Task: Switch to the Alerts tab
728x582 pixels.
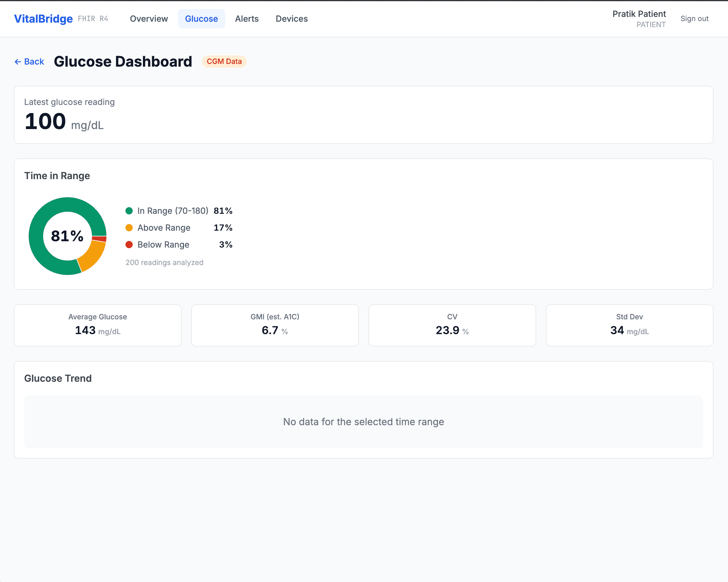Action: (x=247, y=19)
